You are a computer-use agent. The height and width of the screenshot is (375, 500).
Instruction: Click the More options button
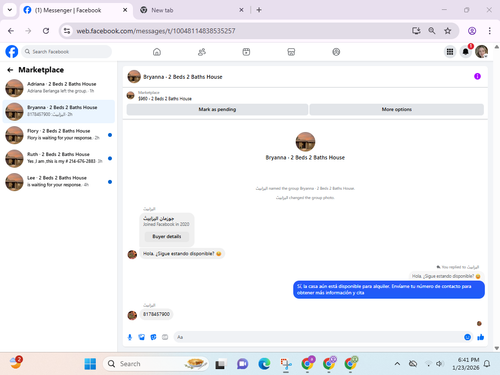[x=397, y=109]
